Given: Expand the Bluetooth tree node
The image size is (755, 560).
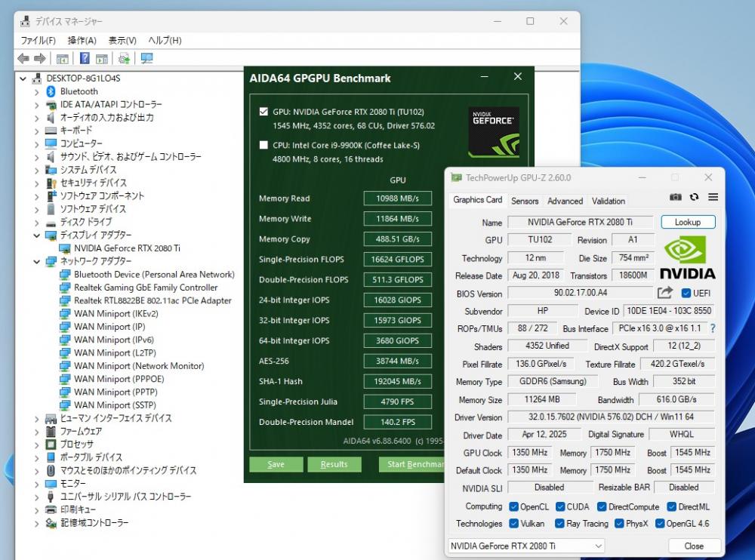Looking at the screenshot, I should point(36,91).
